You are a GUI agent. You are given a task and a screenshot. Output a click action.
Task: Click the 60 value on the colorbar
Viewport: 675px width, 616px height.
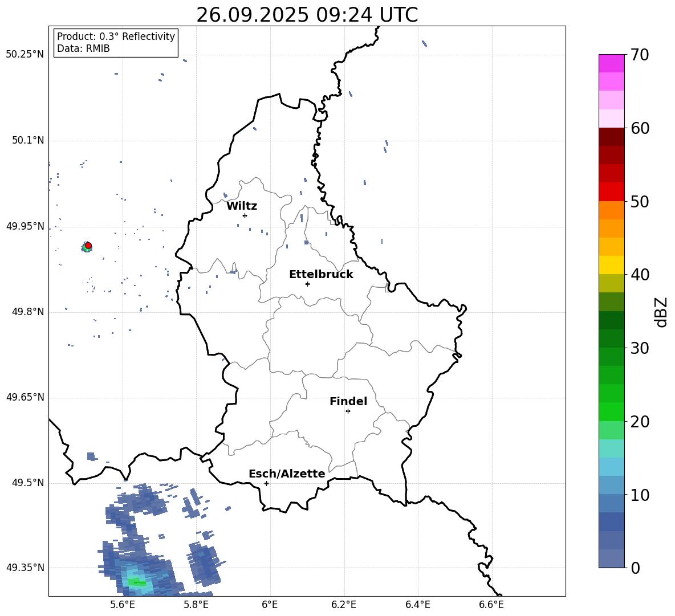point(639,128)
